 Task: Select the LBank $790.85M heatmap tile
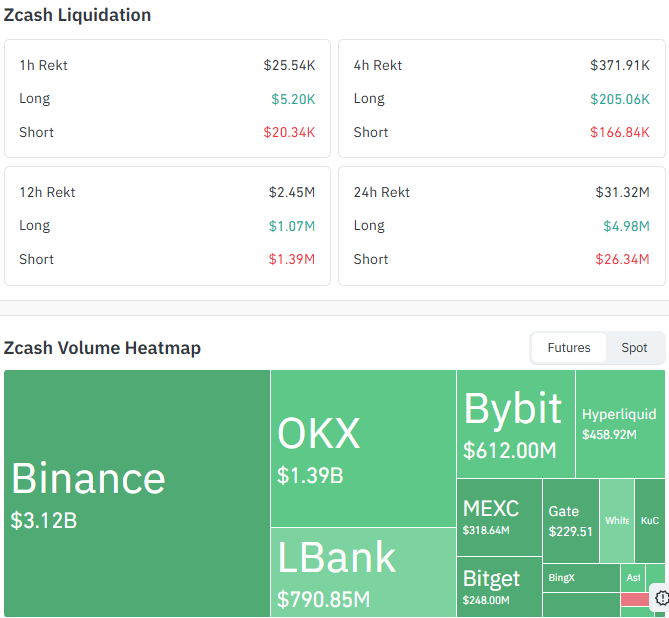tap(364, 572)
